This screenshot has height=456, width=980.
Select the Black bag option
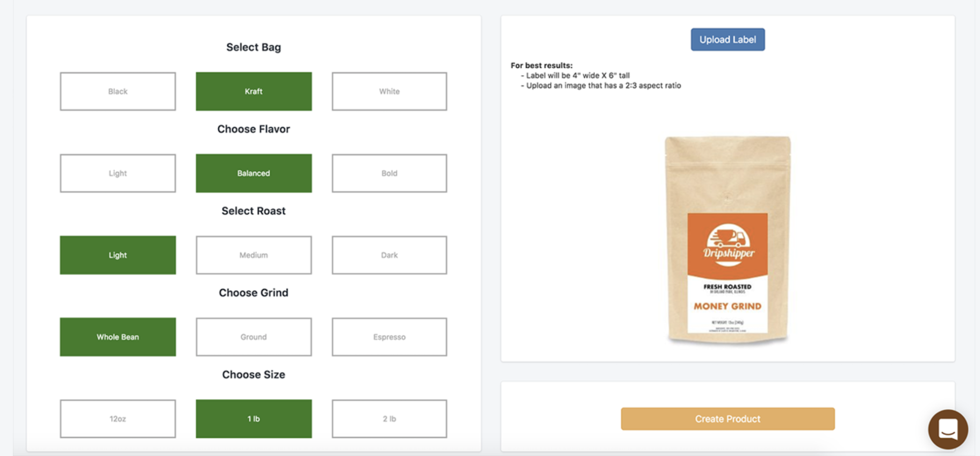click(118, 91)
